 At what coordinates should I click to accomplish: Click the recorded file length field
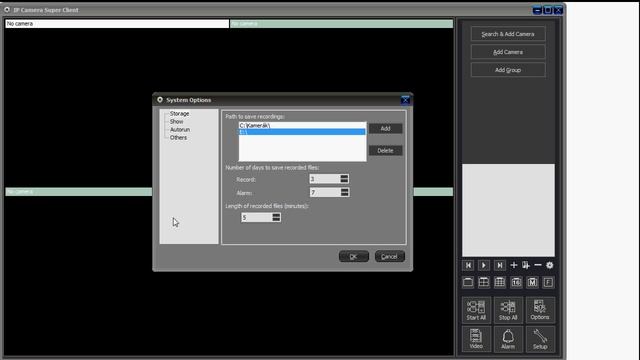click(256, 218)
